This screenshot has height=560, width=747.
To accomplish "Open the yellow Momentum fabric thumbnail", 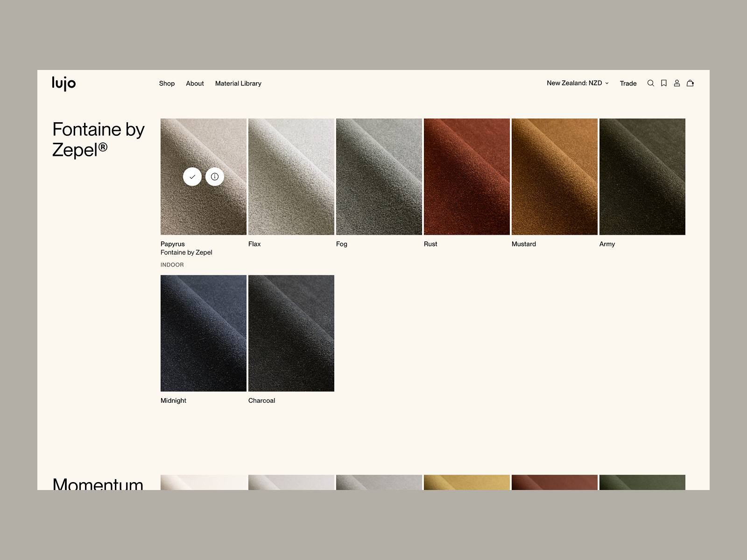I will click(x=467, y=483).
